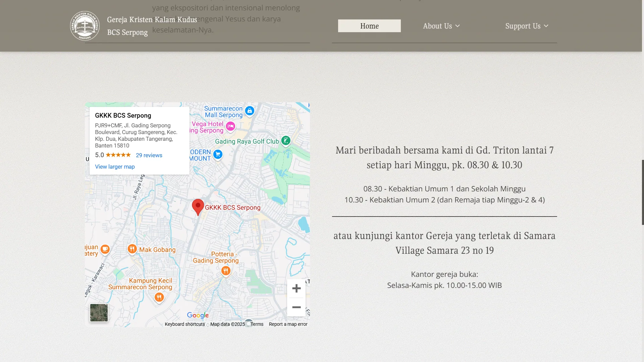
Task: Switch to satellite view thumbnail
Action: (99, 313)
